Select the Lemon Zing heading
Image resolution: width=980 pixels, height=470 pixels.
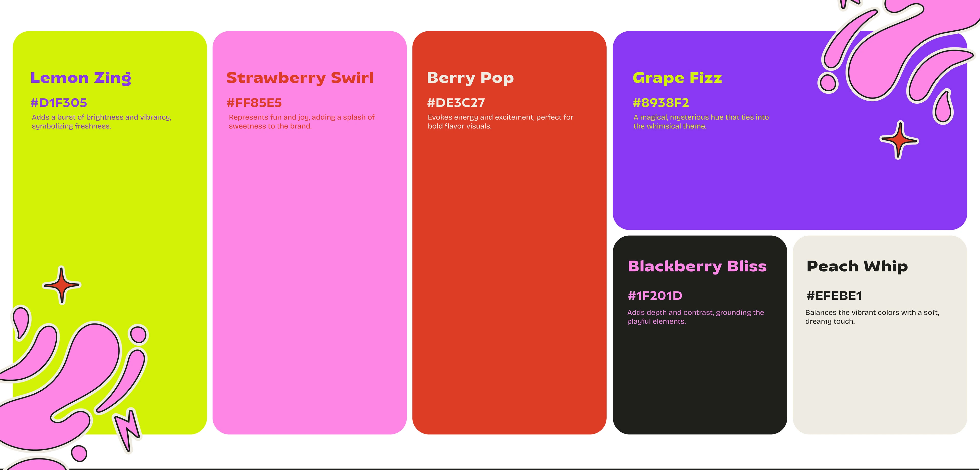81,78
